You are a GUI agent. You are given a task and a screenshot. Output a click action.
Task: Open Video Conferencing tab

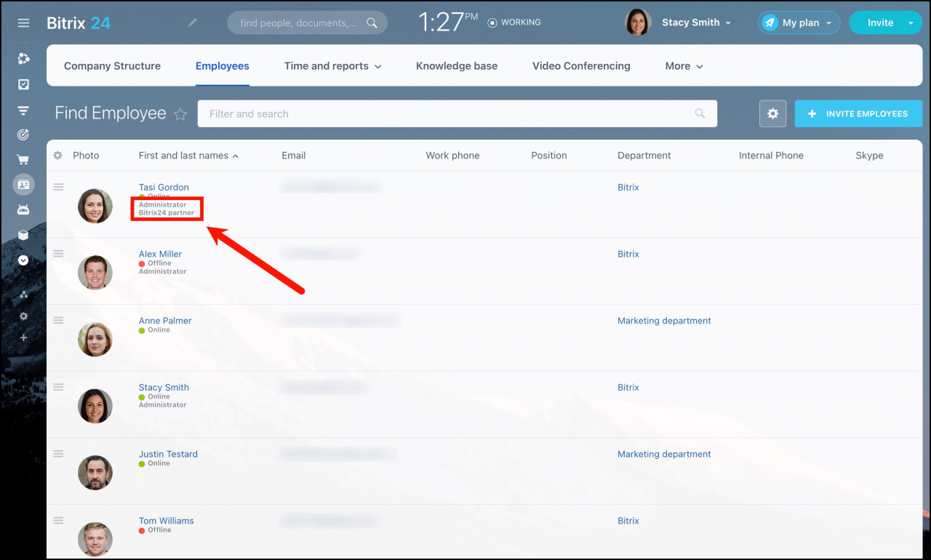(581, 65)
